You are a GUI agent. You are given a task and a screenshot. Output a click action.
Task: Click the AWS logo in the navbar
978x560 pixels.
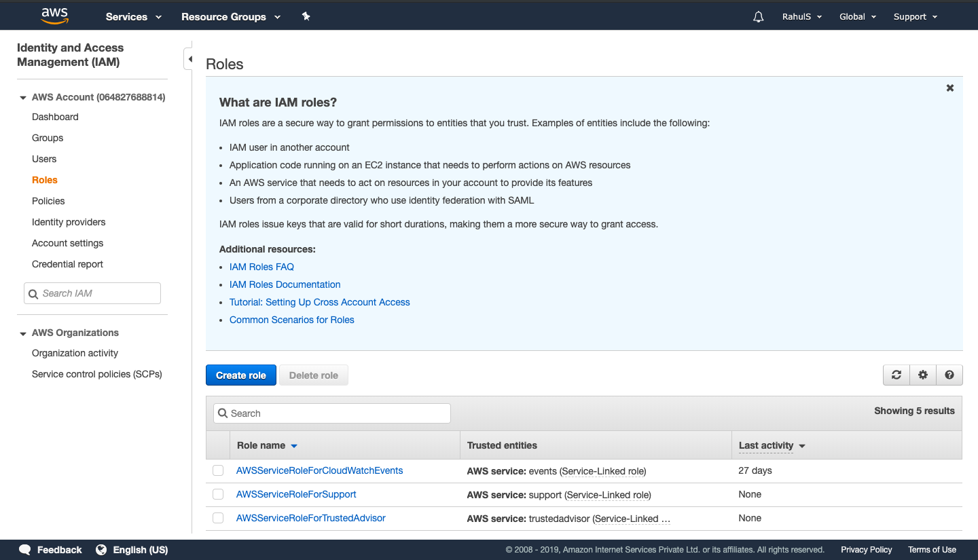[54, 15]
